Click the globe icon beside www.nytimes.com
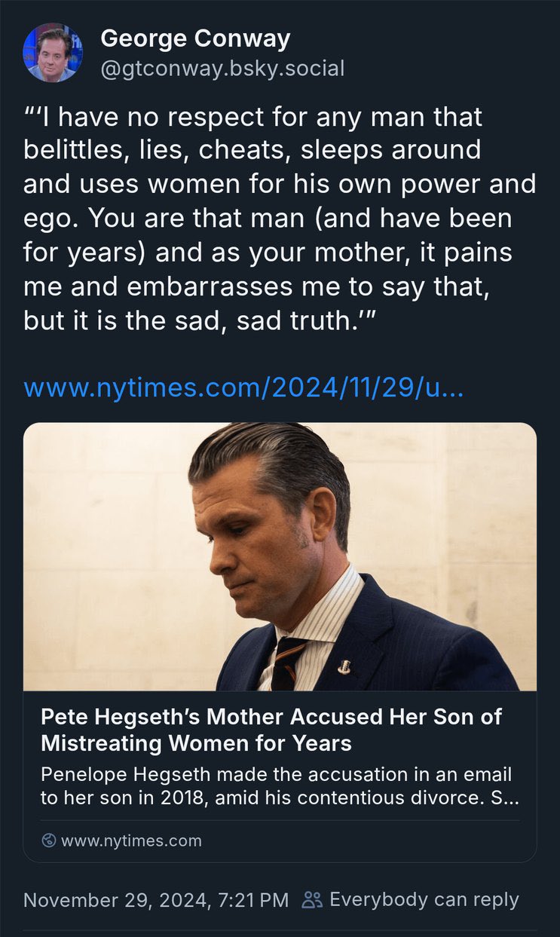Viewport: 560px width, 937px height. tap(49, 841)
